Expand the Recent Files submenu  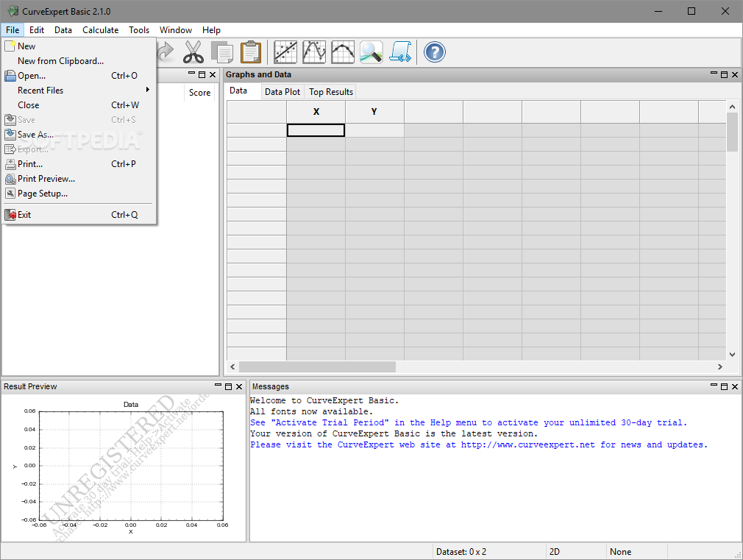[x=79, y=90]
